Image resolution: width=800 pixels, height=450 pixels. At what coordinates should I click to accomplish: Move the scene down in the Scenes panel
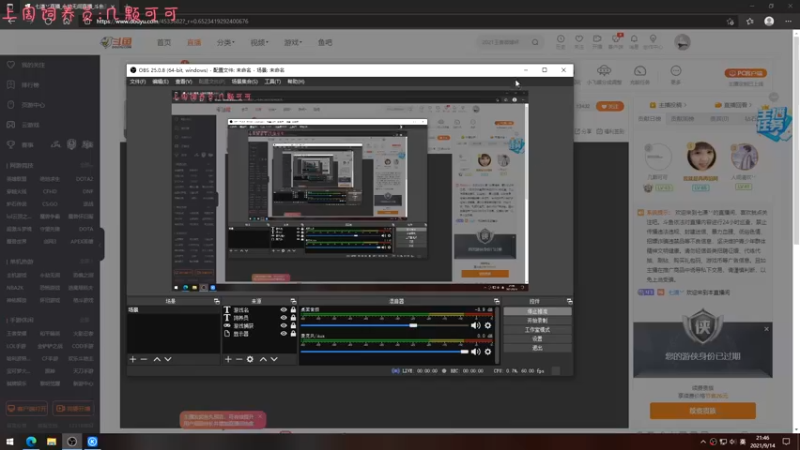(168, 359)
